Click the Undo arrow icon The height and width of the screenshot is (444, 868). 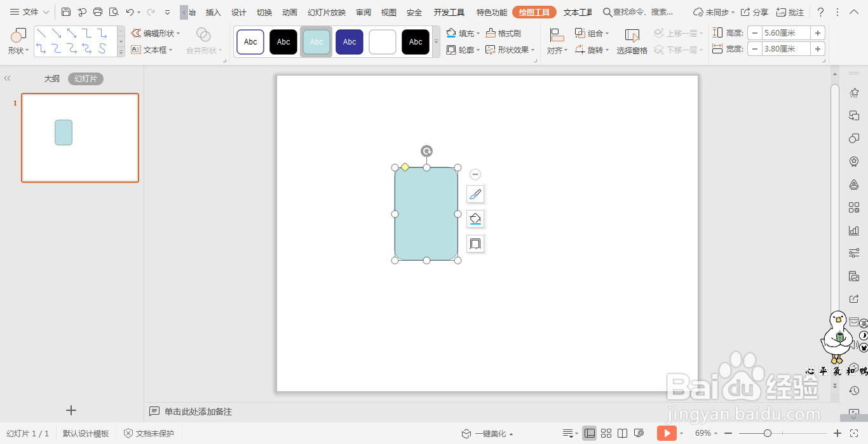(130, 12)
